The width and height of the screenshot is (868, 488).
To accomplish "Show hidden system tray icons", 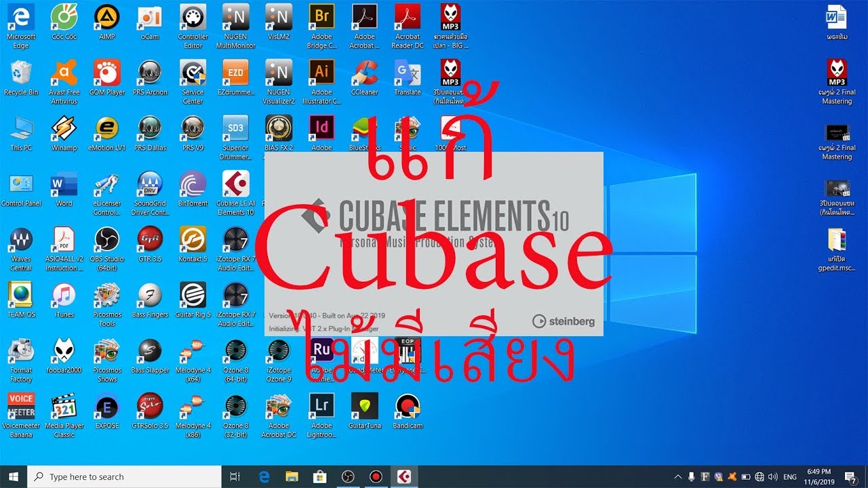I will [677, 476].
